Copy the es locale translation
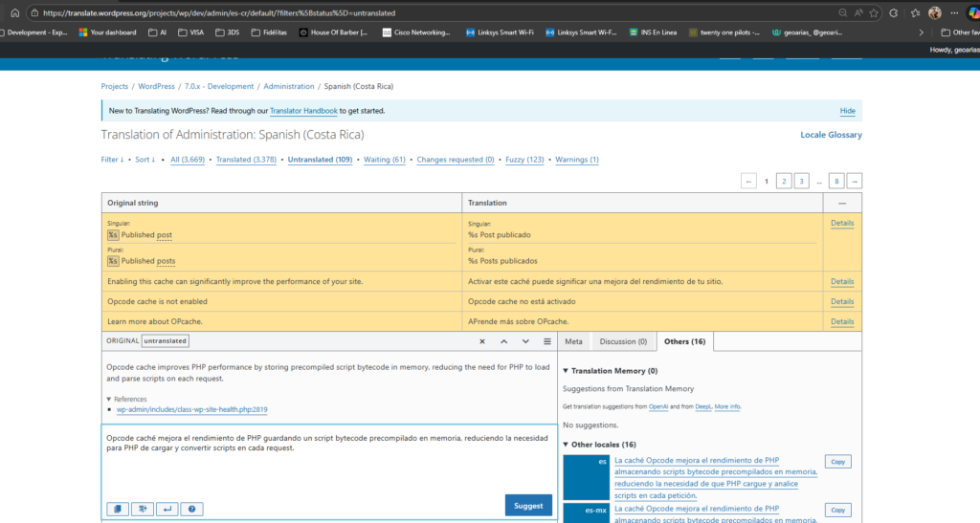 coord(837,462)
